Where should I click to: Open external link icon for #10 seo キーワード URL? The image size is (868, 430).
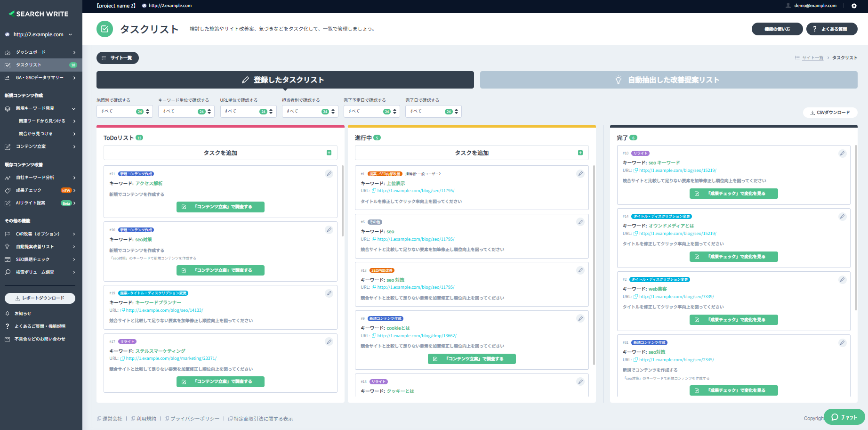click(635, 170)
